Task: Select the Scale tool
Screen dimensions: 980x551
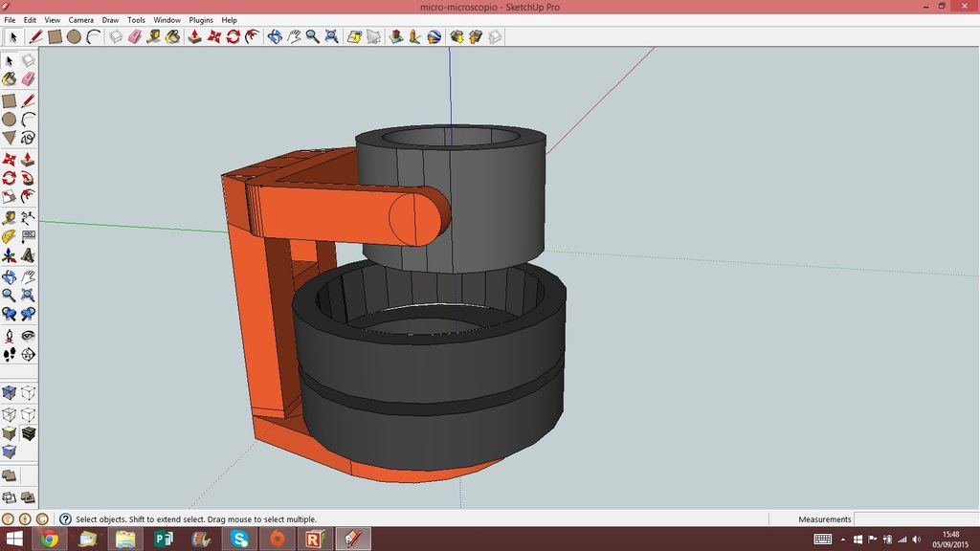Action: point(9,197)
